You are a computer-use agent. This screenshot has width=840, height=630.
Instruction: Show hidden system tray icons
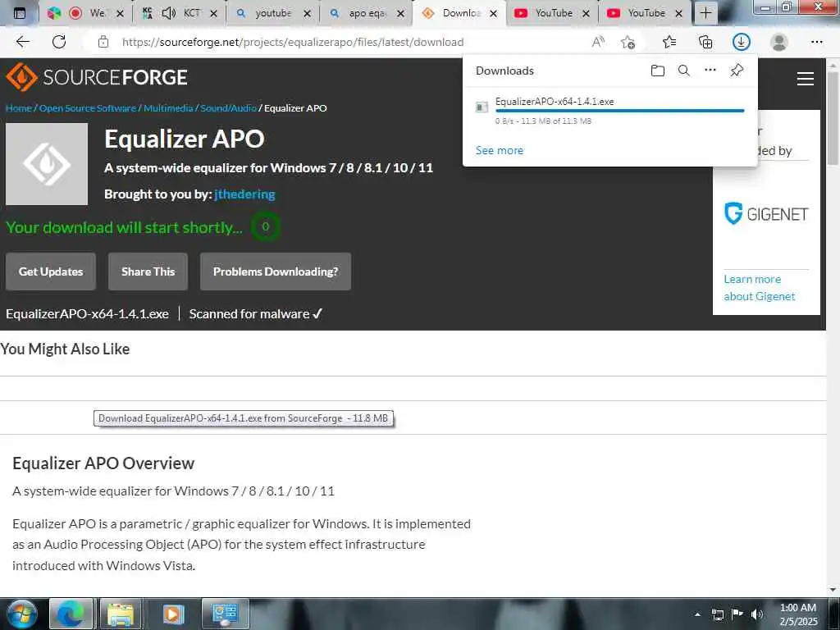[697, 614]
